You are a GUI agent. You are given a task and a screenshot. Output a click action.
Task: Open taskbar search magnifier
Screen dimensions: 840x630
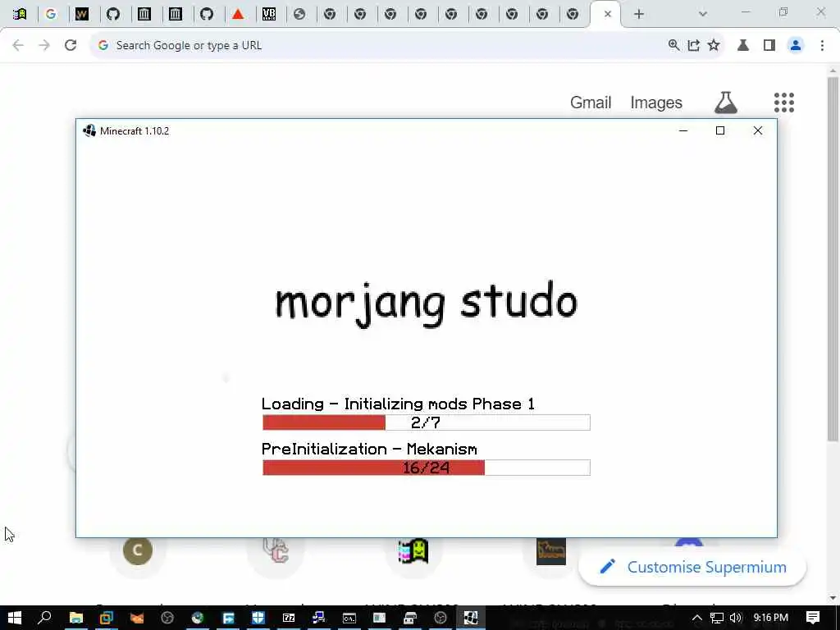tap(45, 618)
